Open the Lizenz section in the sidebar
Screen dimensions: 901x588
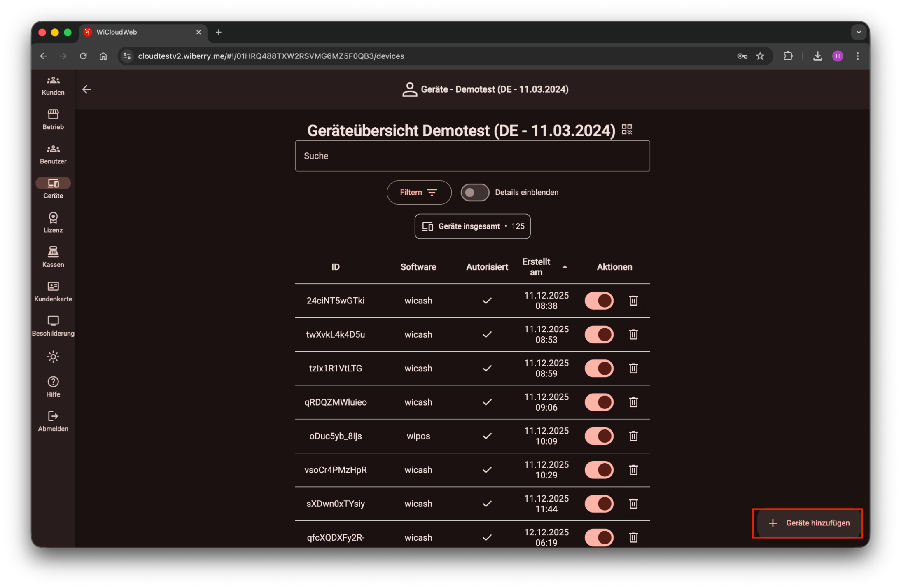53,222
